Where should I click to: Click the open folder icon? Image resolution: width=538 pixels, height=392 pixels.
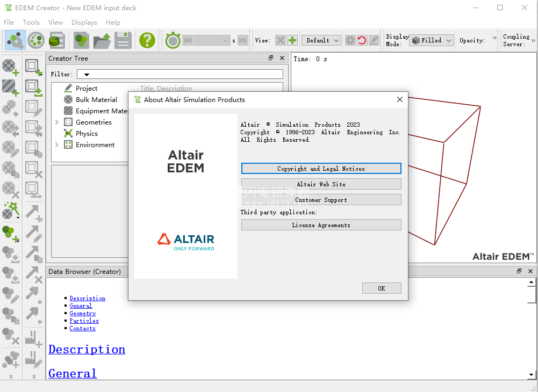102,40
